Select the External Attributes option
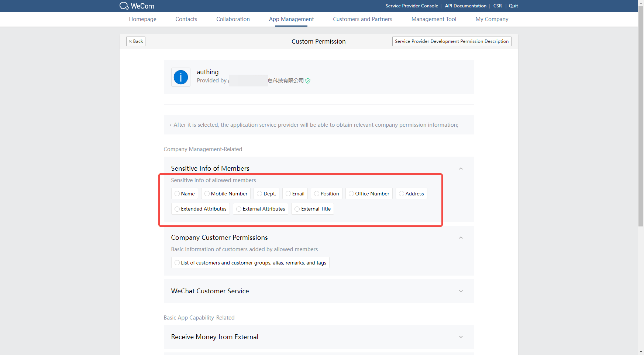The height and width of the screenshot is (355, 644). pyautogui.click(x=239, y=209)
